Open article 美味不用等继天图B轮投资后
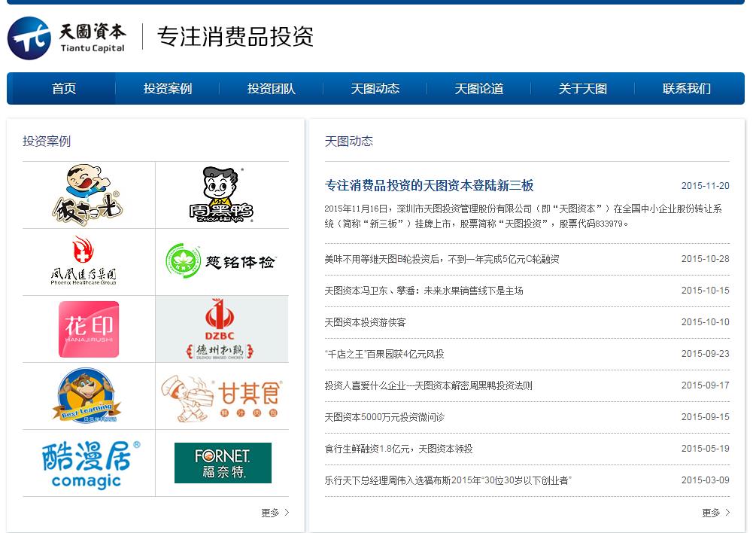This screenshot has width=756, height=533. click(x=442, y=259)
